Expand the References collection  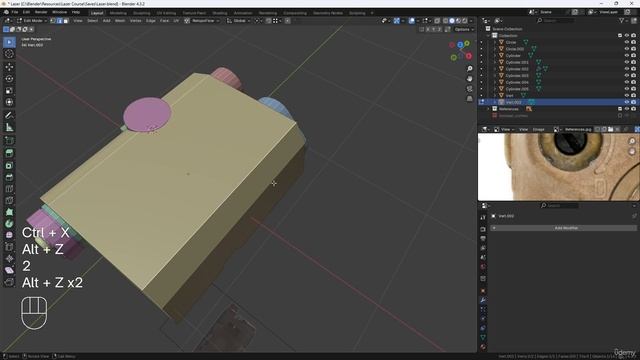[x=488, y=109]
